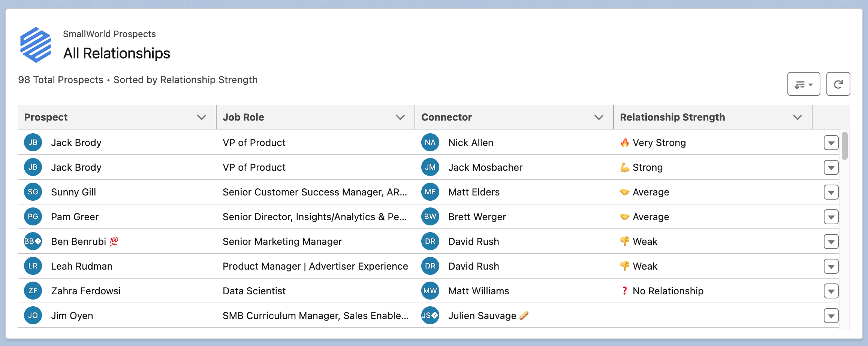Select the Connector column header
The image size is (868, 346).
(447, 117)
